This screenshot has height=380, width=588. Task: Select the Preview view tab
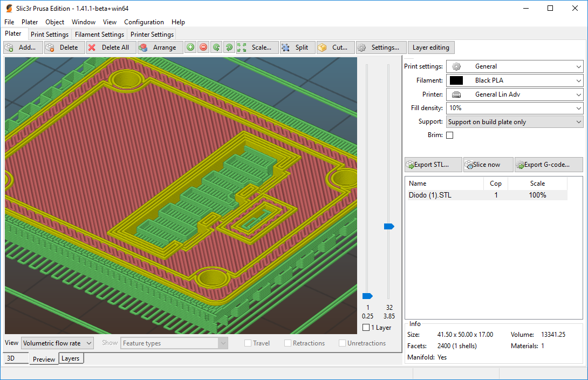[44, 359]
